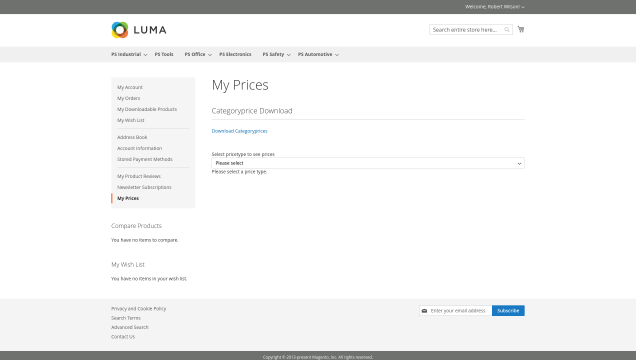This screenshot has height=360, width=640.
Task: Open PS Safety category
Action: tap(273, 54)
